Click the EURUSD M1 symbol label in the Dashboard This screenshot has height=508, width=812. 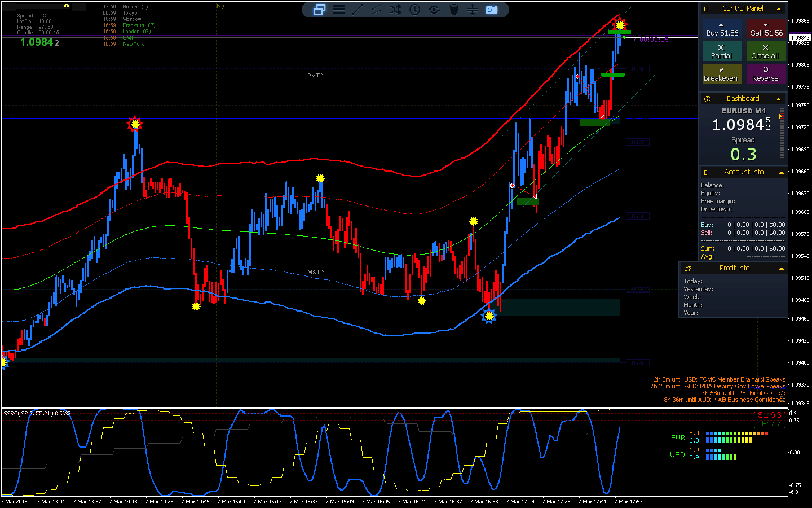[x=743, y=111]
